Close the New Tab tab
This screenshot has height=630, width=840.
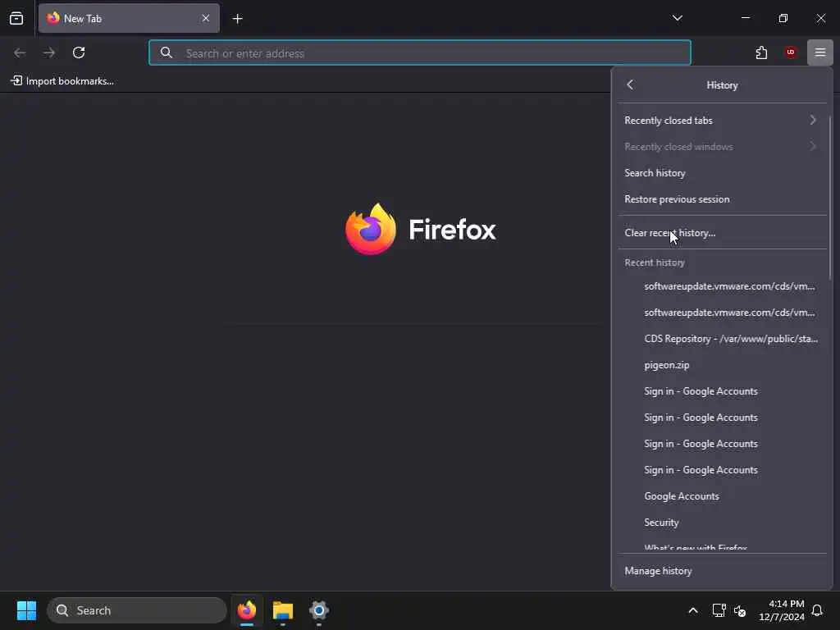point(206,18)
